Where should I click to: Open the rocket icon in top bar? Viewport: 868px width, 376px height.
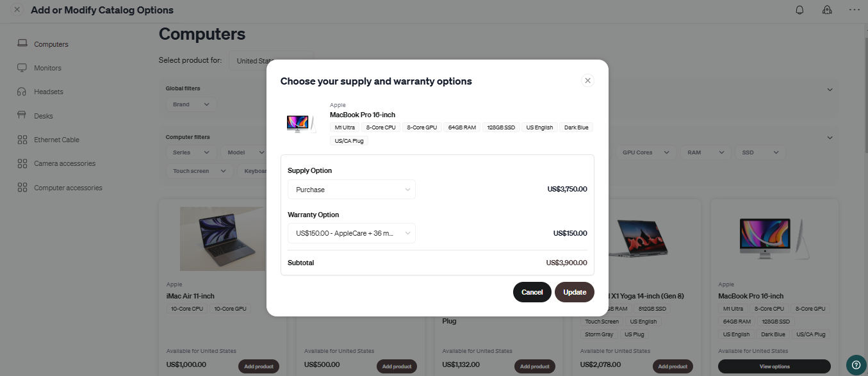827,10
